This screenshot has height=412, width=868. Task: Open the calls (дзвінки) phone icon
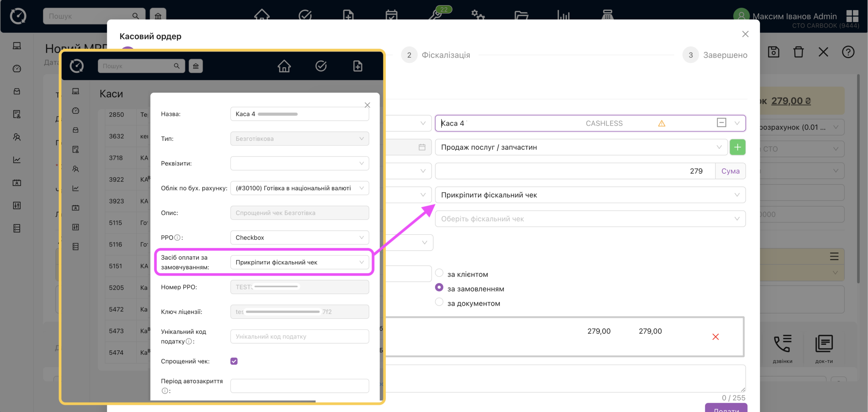783,344
